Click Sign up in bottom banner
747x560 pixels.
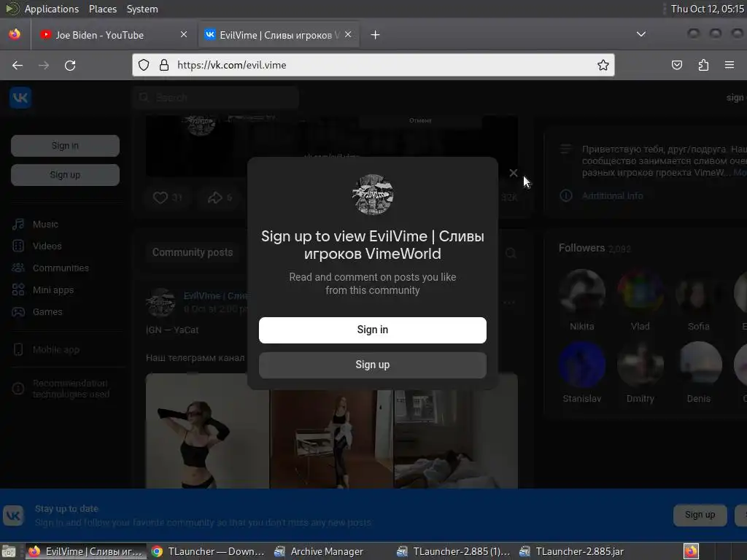pos(700,515)
